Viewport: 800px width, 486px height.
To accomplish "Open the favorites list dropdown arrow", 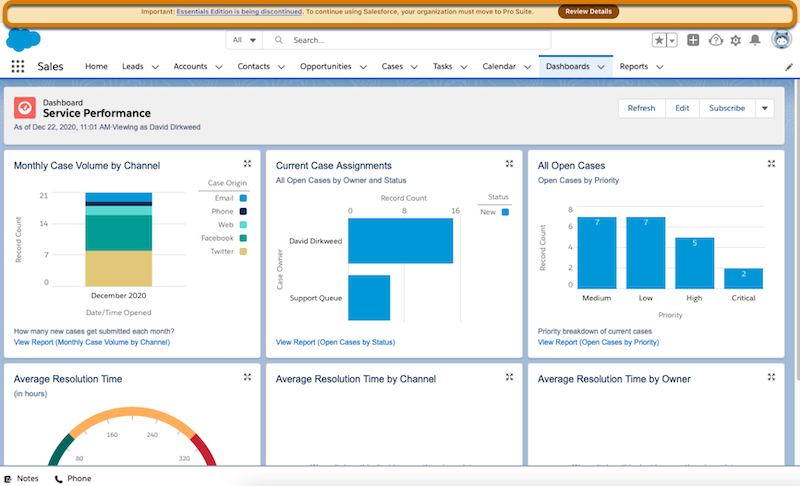I will coord(672,40).
